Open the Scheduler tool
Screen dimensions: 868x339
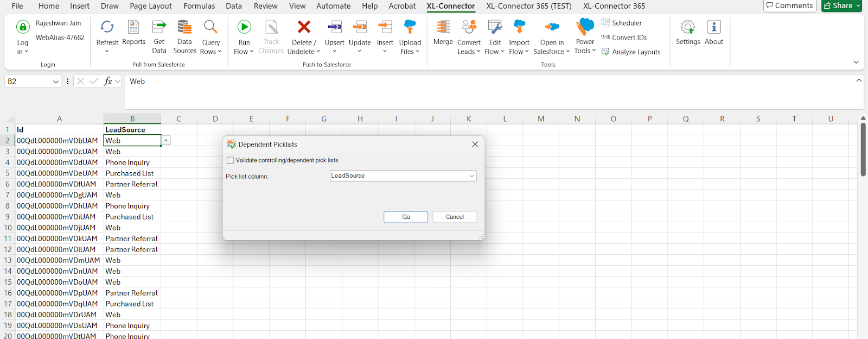[x=622, y=23]
